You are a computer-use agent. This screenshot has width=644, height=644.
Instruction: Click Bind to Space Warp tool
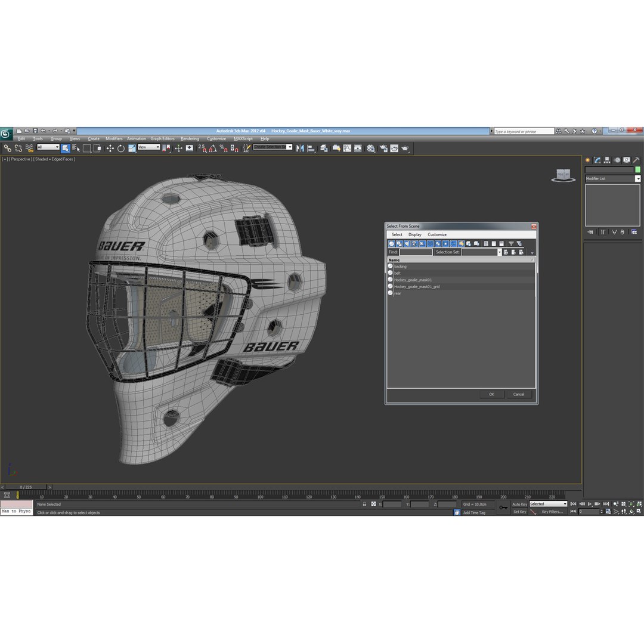29,148
